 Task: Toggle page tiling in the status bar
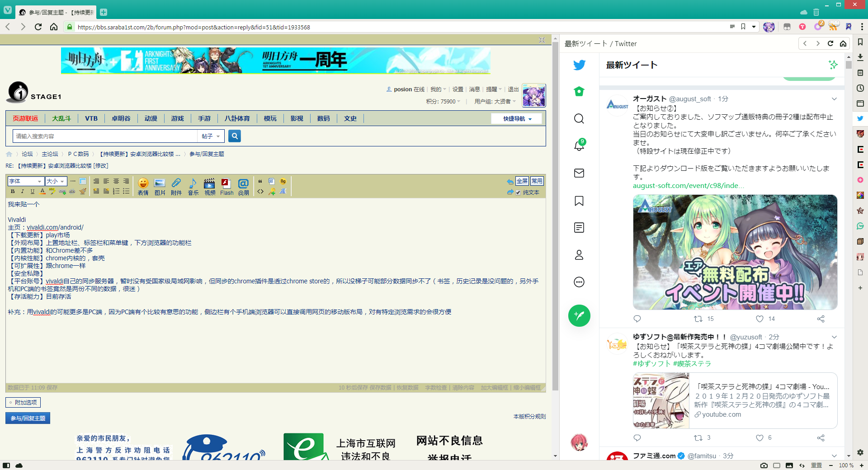click(777, 465)
